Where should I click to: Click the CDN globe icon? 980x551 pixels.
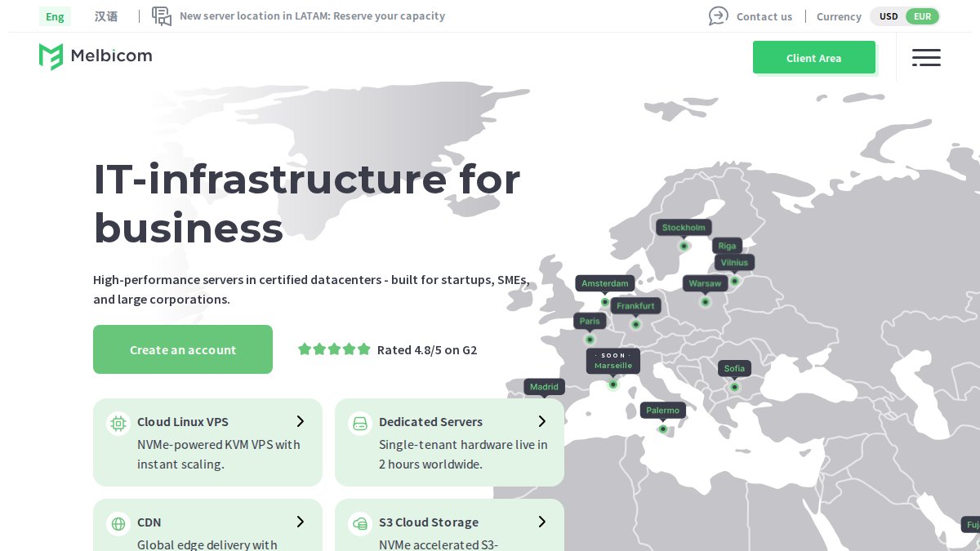pyautogui.click(x=118, y=523)
